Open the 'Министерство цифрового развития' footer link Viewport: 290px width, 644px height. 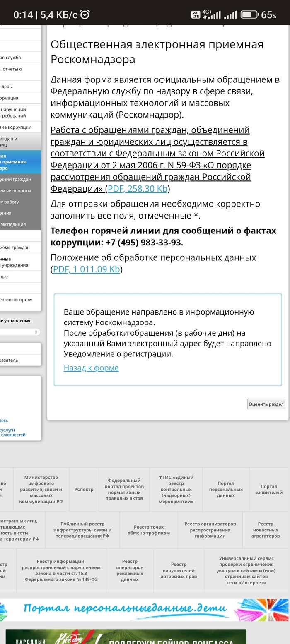41,489
